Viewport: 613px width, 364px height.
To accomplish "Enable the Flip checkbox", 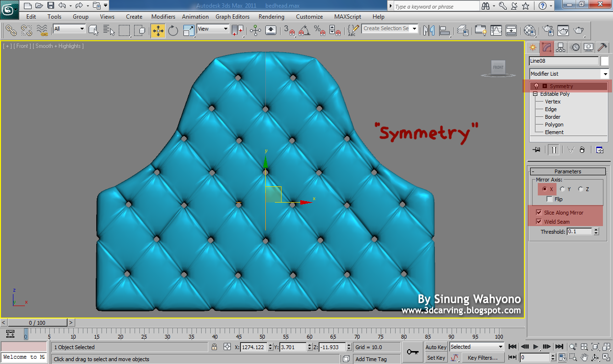I will [x=549, y=199].
